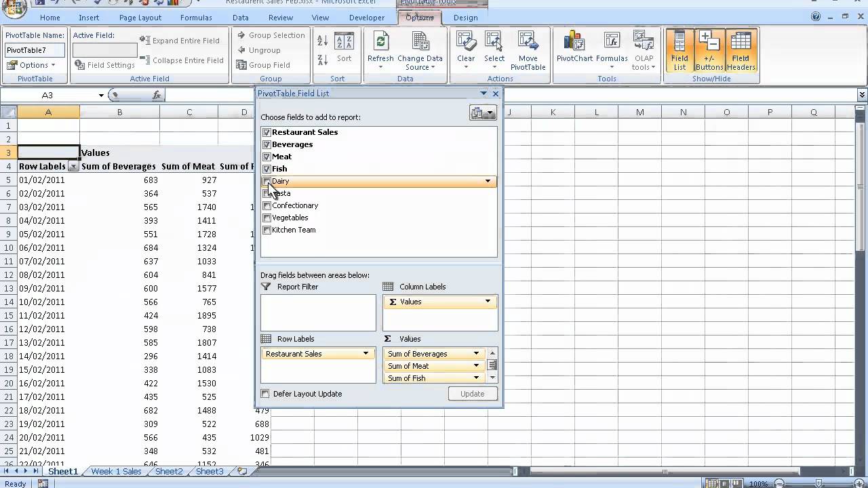
Task: Click Group Selection
Action: (271, 35)
